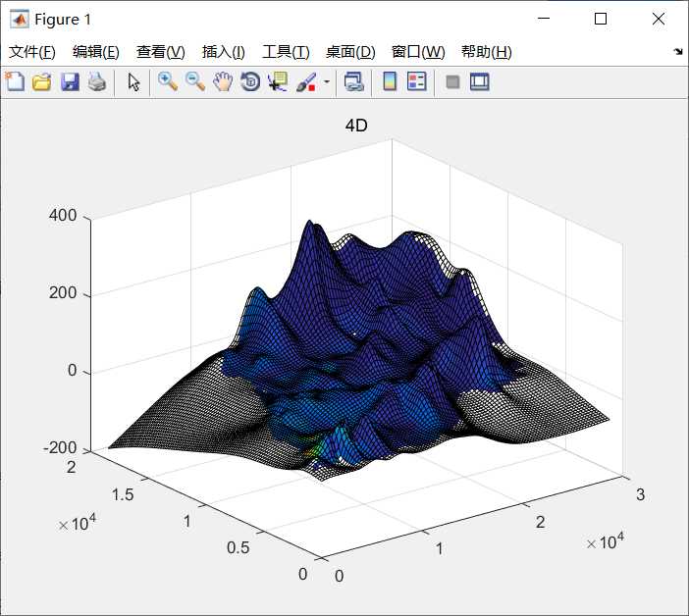
Task: Activate the Zoom In magnifier tool
Action: click(x=168, y=81)
